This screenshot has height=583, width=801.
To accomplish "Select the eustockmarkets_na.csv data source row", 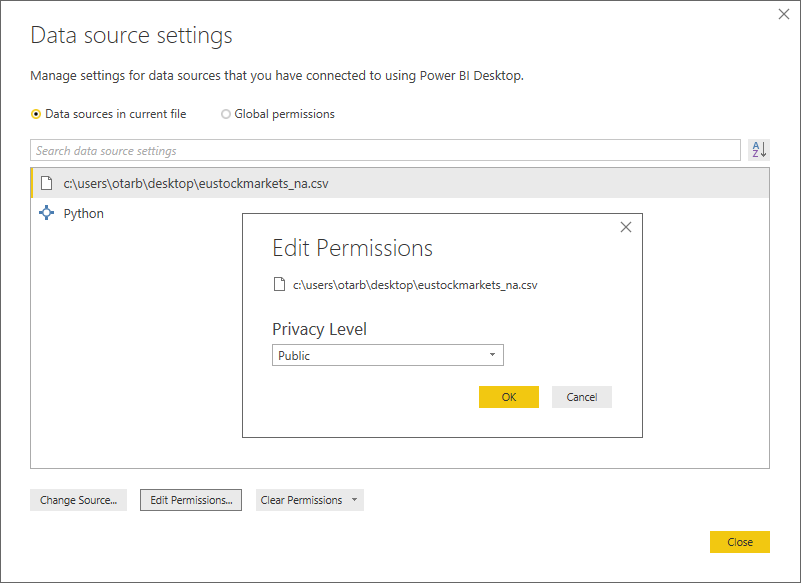I will click(400, 183).
